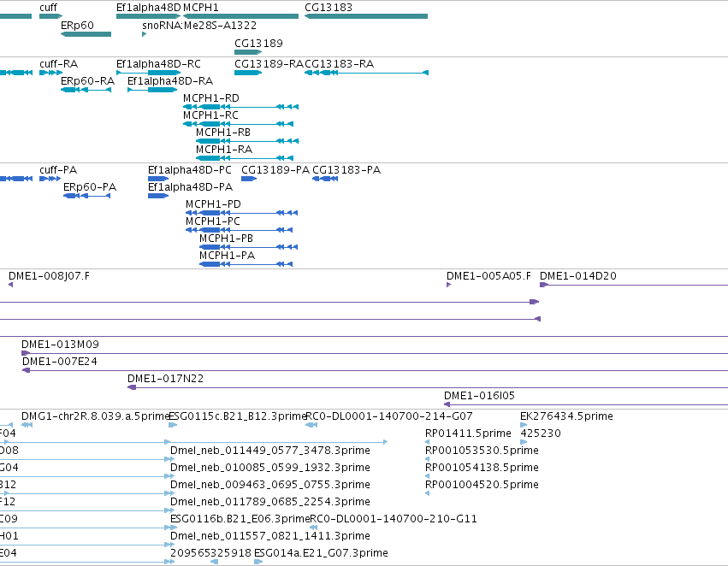This screenshot has width=728, height=566.
Task: Click the 209565325918 arrow marker
Action: pyautogui.click(x=215, y=562)
